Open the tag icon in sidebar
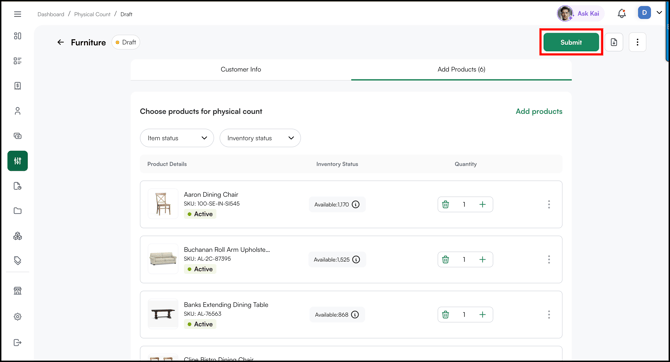Screen dimensions: 670x362 click(x=18, y=260)
